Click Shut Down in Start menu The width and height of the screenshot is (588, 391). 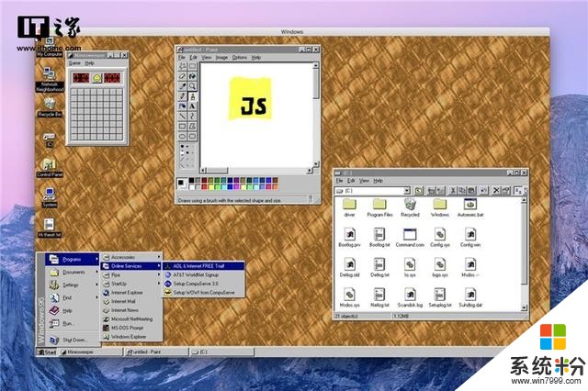73,340
